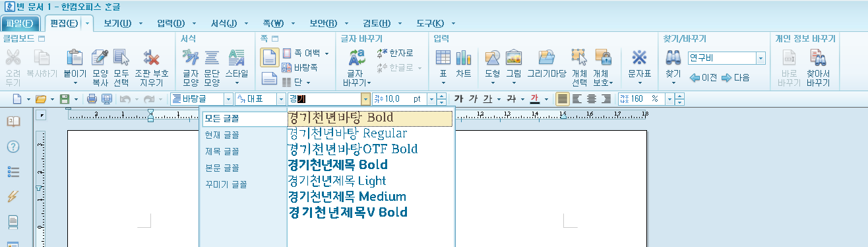
Task: Insert a table with 표 icon
Action: click(443, 58)
